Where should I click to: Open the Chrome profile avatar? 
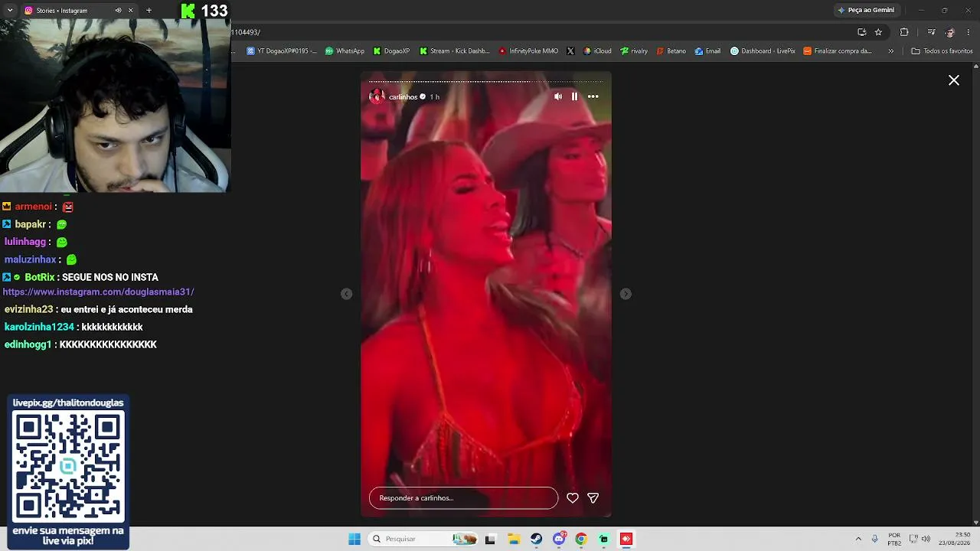tap(950, 32)
